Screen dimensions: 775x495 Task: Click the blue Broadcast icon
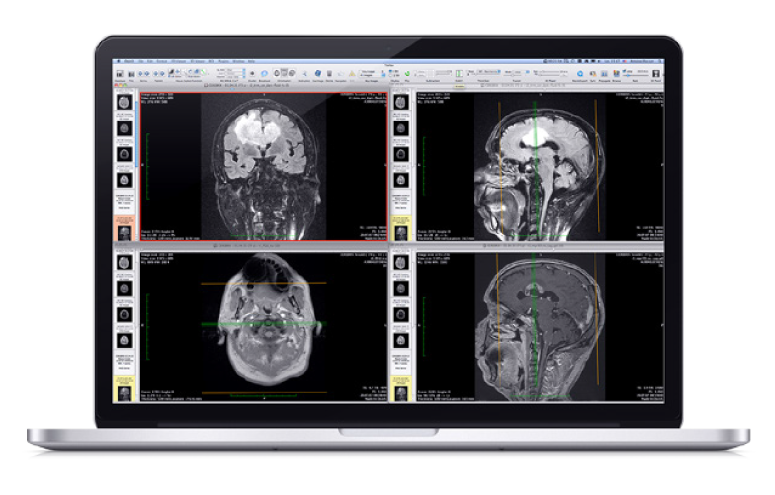tap(265, 73)
